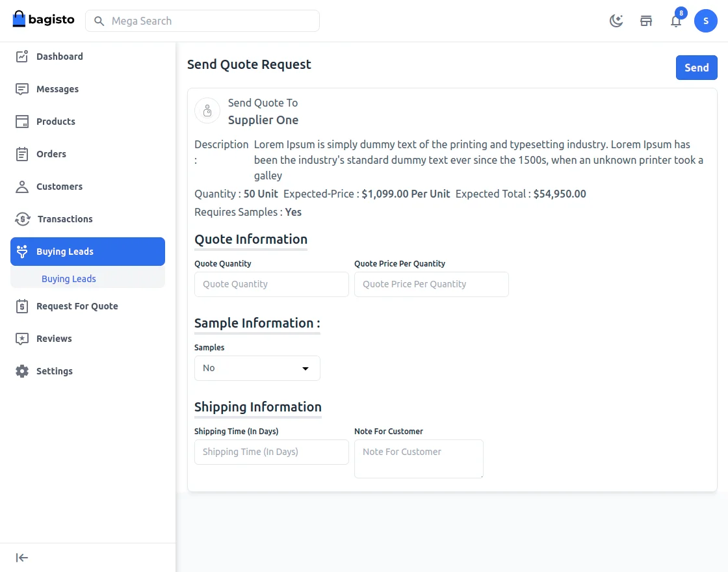The height and width of the screenshot is (572, 728).
Task: Select the Messages sidebar icon
Action: pyautogui.click(x=23, y=89)
